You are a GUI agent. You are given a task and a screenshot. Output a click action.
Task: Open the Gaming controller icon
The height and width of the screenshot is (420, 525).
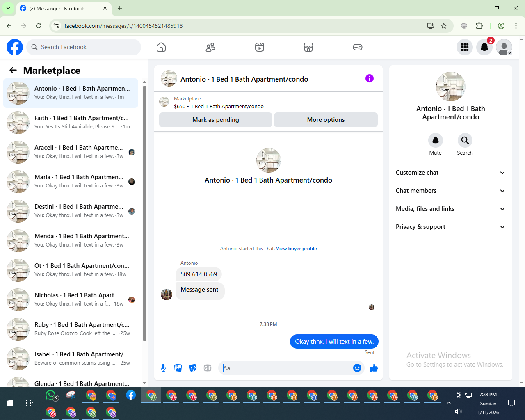[x=358, y=47]
